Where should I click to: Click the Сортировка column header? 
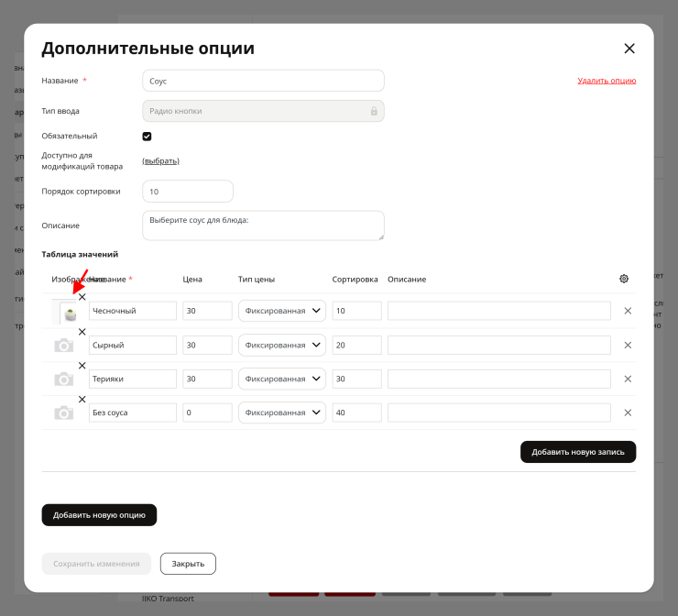click(x=355, y=280)
